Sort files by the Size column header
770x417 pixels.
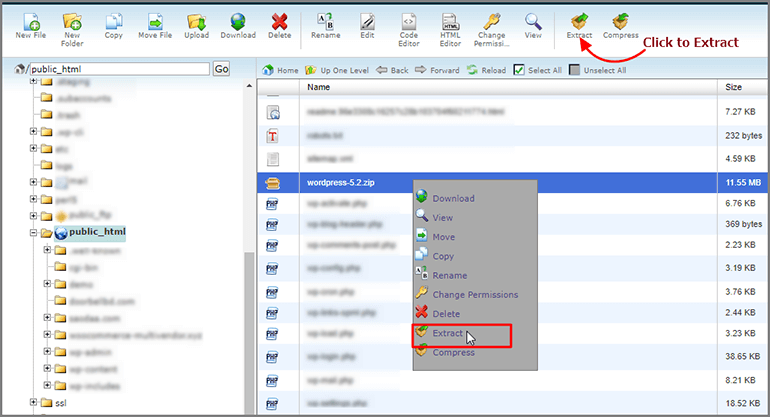tap(733, 88)
